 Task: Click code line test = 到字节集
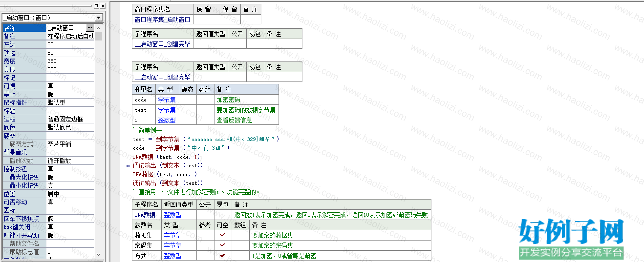pos(206,139)
